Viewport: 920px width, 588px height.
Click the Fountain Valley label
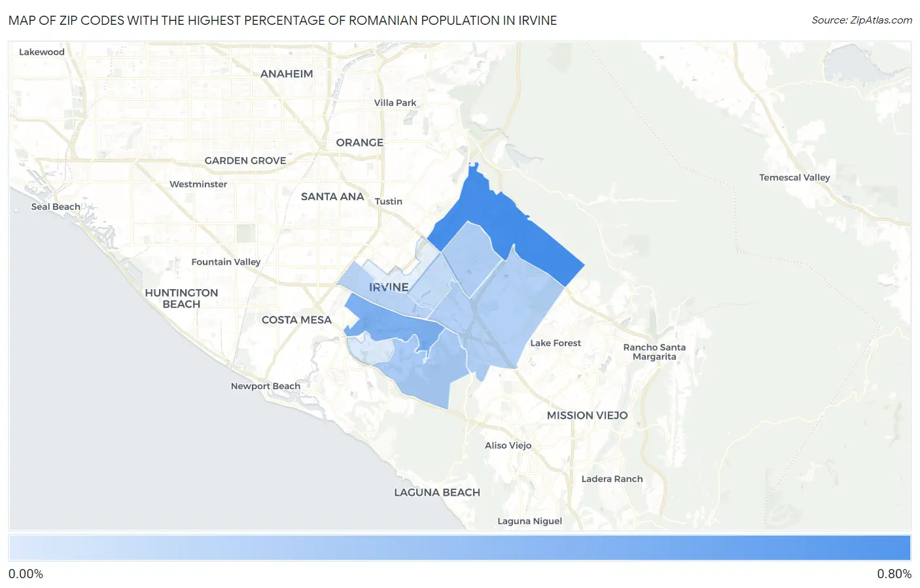click(x=226, y=262)
